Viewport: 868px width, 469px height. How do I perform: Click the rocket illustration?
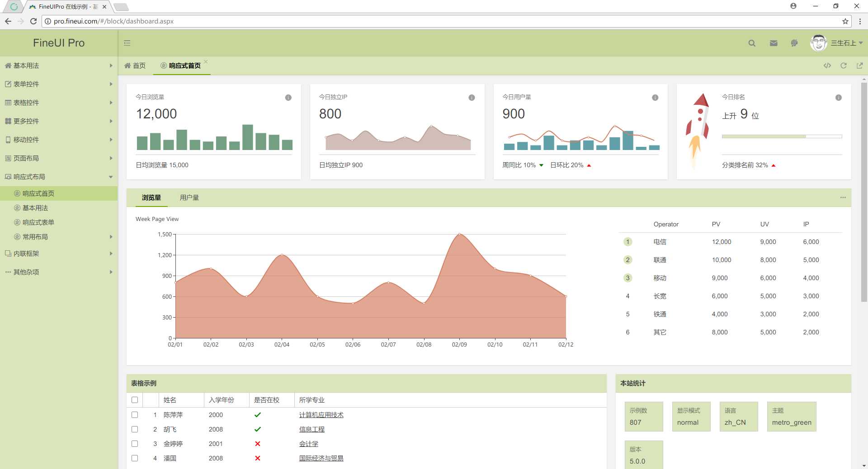click(697, 131)
